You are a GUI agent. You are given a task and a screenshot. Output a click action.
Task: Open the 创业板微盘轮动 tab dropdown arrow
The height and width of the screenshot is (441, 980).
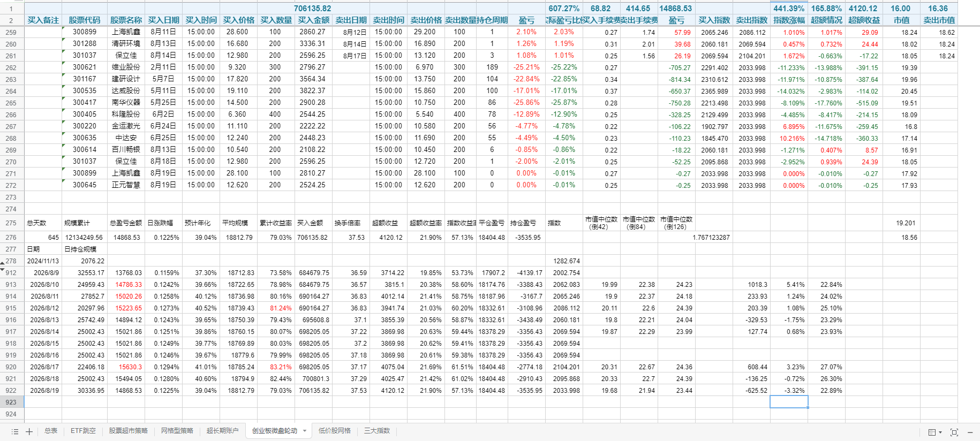pos(305,431)
